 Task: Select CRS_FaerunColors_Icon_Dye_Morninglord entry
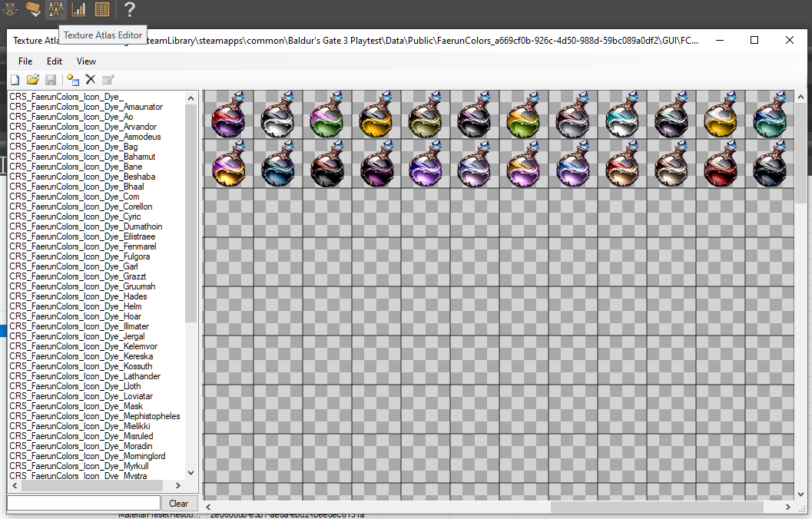click(88, 456)
